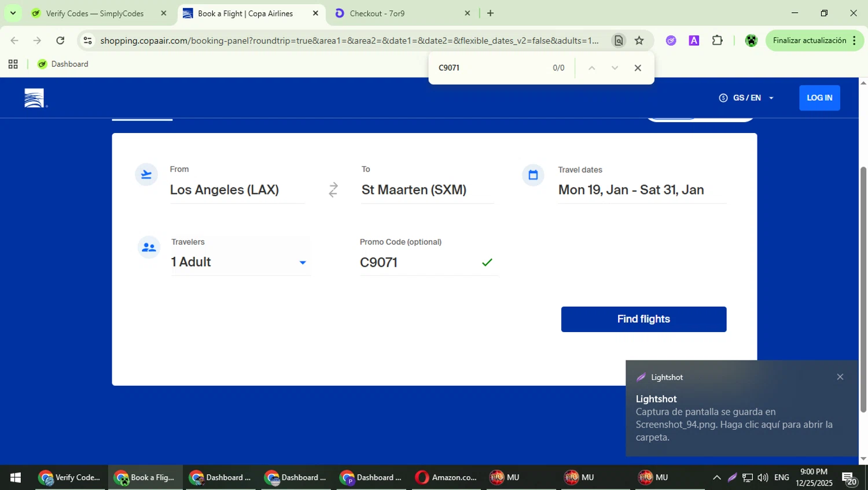868x490 pixels.
Task: Go to next find result arrow
Action: point(615,68)
